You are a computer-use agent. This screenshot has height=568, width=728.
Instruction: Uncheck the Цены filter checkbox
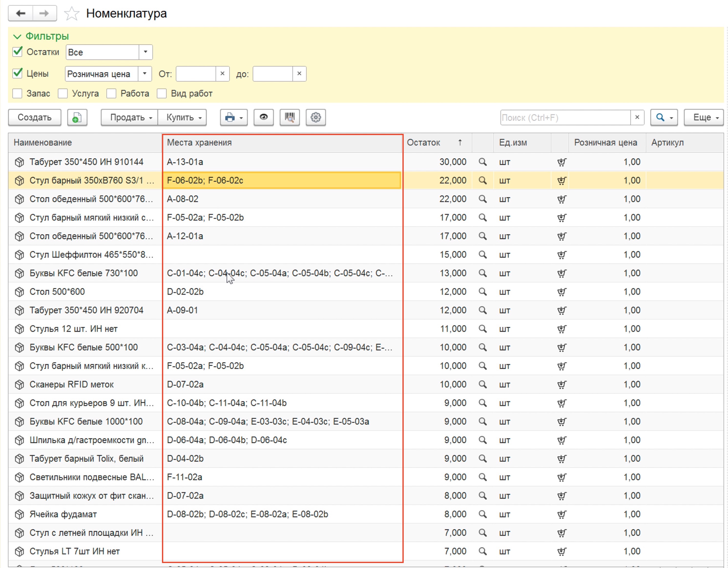pos(17,73)
